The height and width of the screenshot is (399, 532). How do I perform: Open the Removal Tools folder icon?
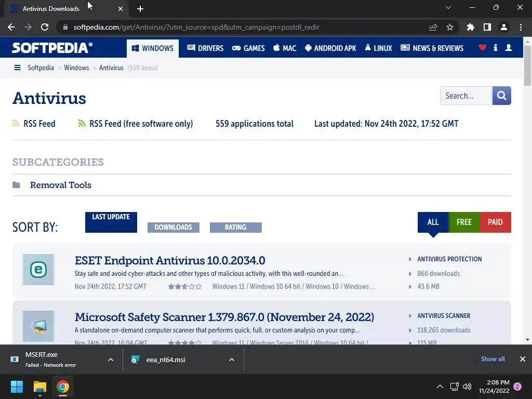pos(16,185)
